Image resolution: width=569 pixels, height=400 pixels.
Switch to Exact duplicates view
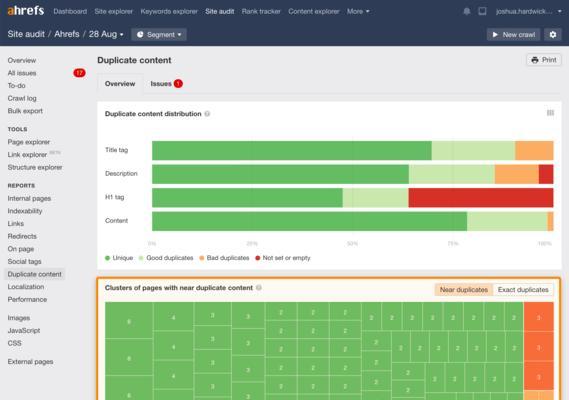pos(523,290)
